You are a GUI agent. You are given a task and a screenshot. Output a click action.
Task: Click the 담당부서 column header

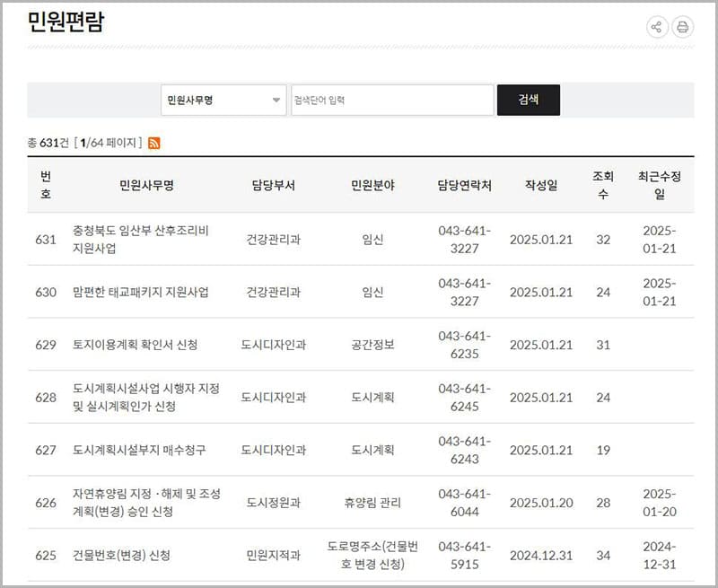pyautogui.click(x=274, y=185)
